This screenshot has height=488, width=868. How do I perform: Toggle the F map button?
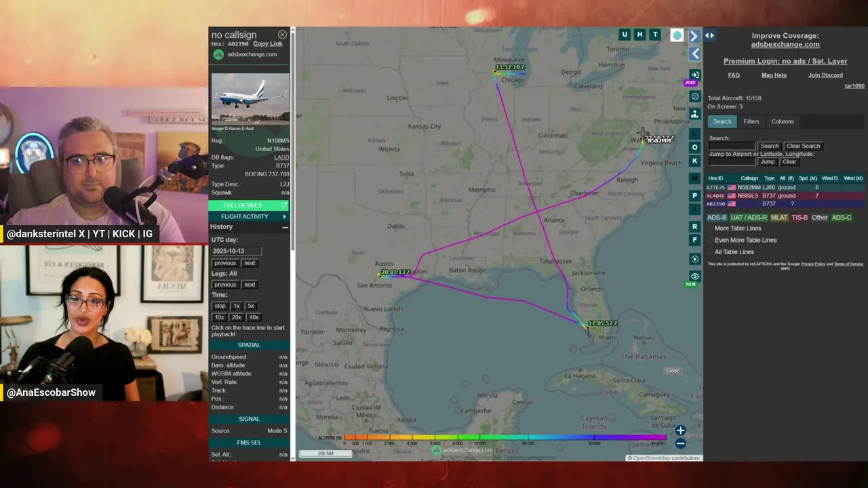click(x=694, y=240)
